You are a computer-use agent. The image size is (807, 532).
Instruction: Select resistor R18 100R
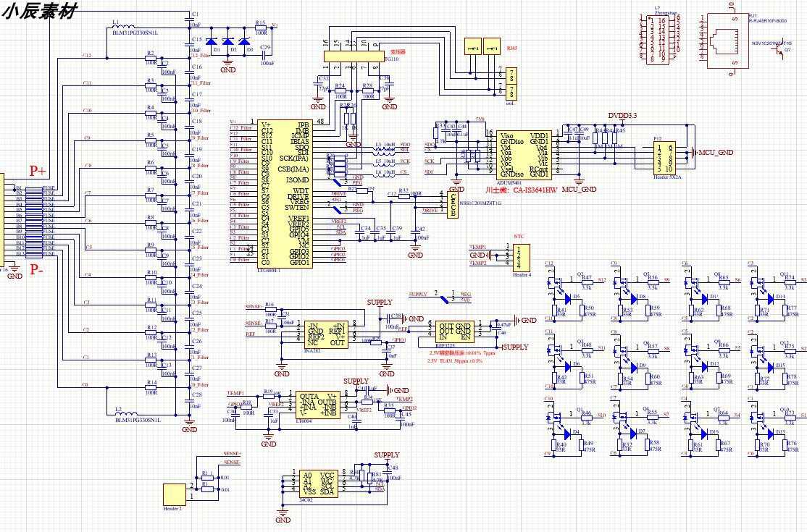[247, 407]
